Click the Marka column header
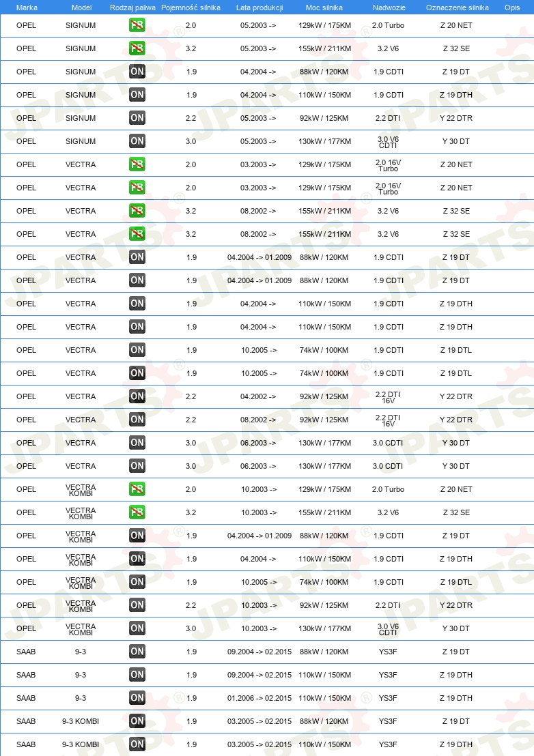Image resolution: width=534 pixels, height=756 pixels. pyautogui.click(x=27, y=8)
